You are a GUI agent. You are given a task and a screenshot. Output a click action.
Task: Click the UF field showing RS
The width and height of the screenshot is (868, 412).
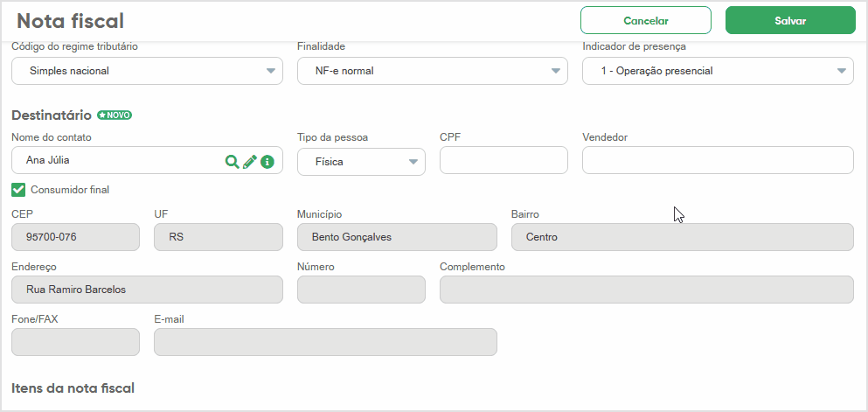point(219,237)
